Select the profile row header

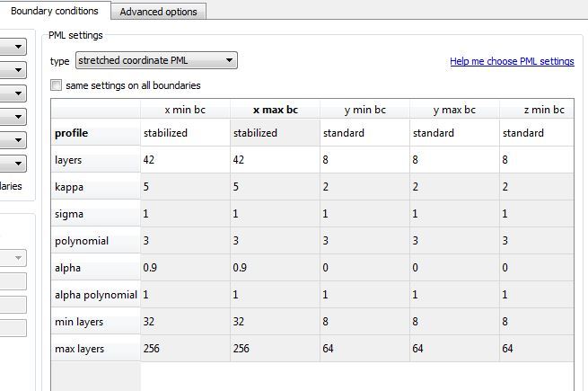[x=95, y=133]
